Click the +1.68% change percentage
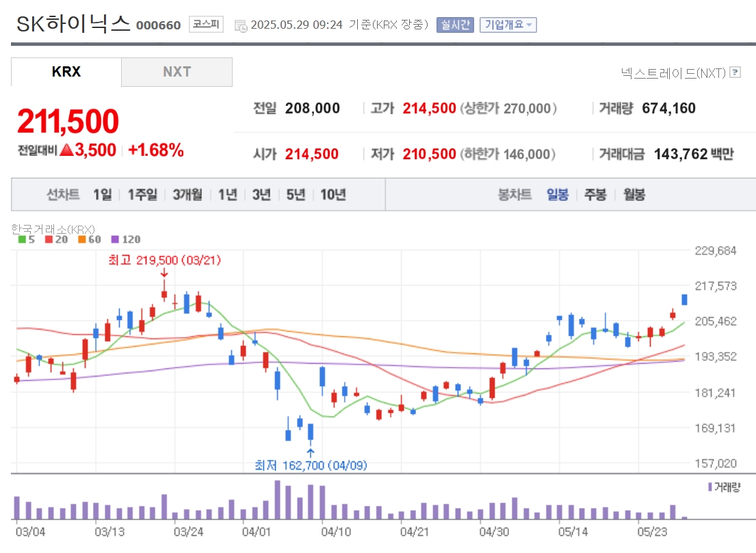Screen dimensions: 756x553 pyautogui.click(x=156, y=150)
